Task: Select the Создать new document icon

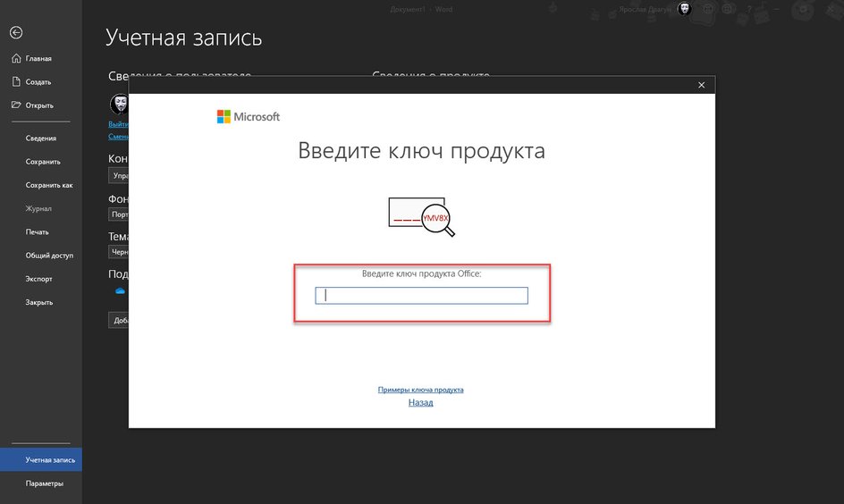Action: pyautogui.click(x=16, y=81)
